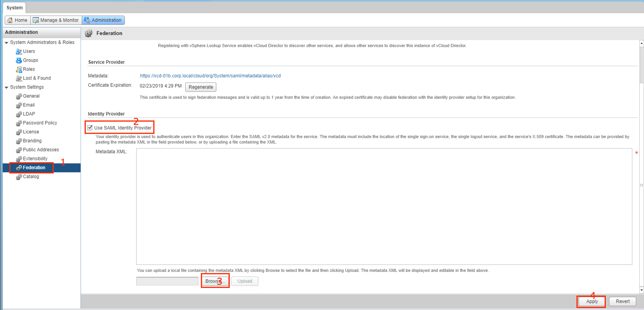Click the Groups icon in sidebar
Viewport: 644px width, 310px height.
[19, 60]
